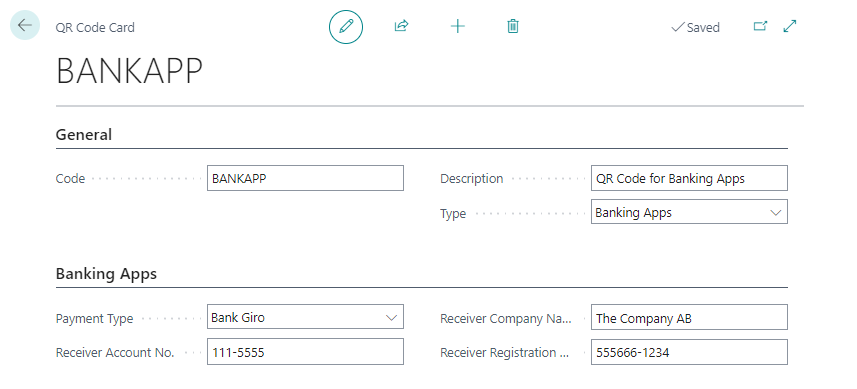Collapse the Banking Apps section header
The image size is (857, 389).
tap(106, 273)
